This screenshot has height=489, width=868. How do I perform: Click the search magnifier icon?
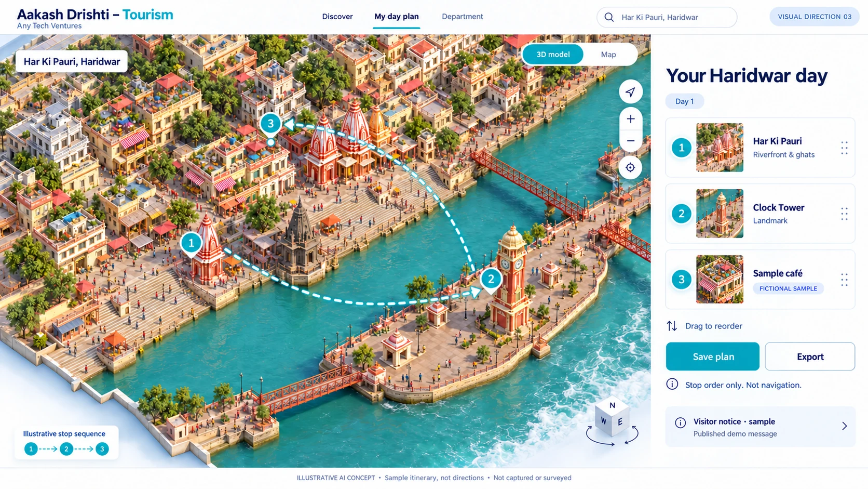pyautogui.click(x=609, y=17)
